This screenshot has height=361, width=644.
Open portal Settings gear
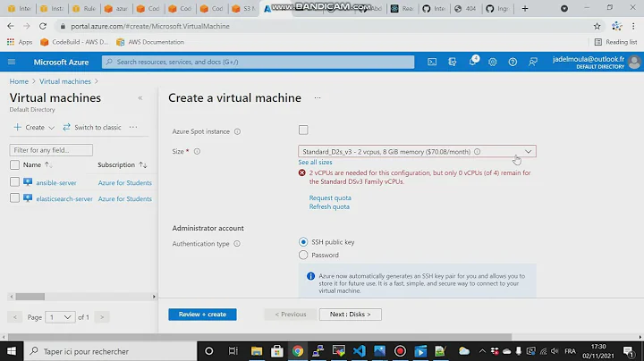pyautogui.click(x=493, y=62)
